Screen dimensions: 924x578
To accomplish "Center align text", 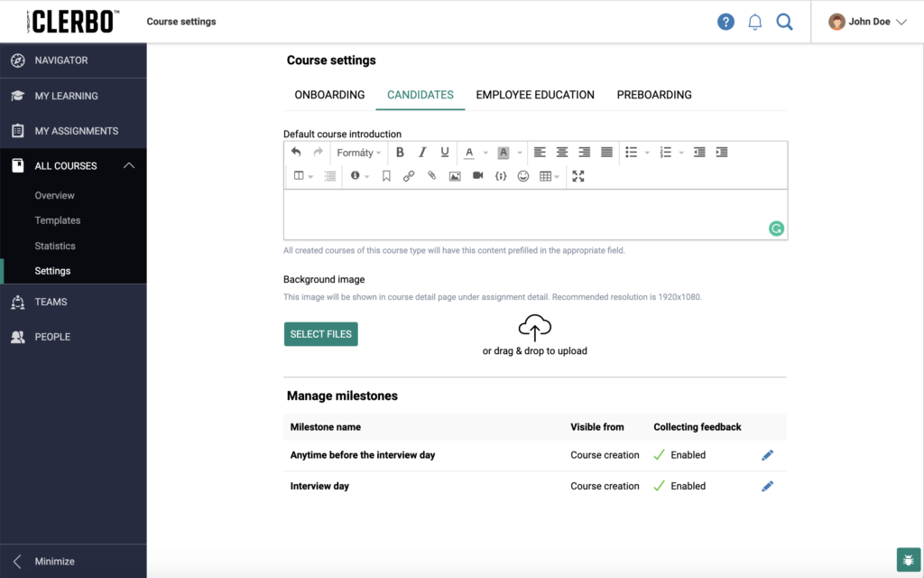I will (x=561, y=152).
